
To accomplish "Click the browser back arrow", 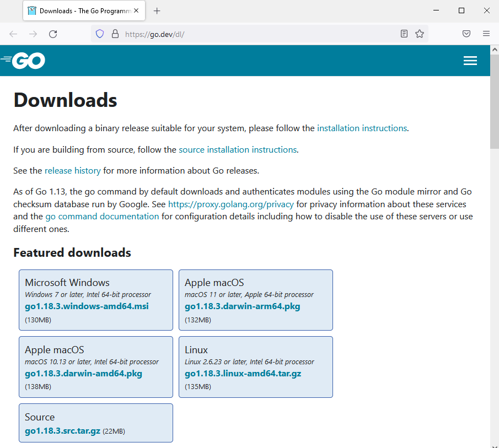I will click(x=13, y=34).
